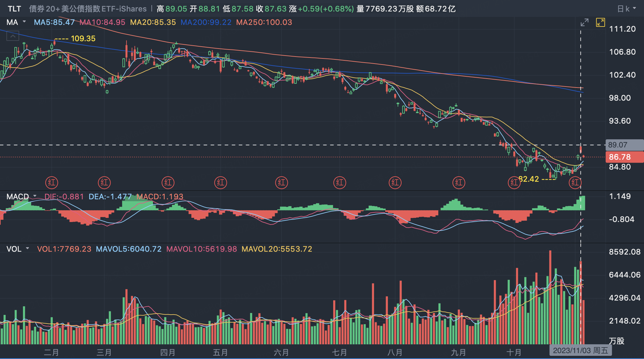Image resolution: width=644 pixels, height=359 pixels.
Task: Click the 111.20 price axis label
Action: 622,29
